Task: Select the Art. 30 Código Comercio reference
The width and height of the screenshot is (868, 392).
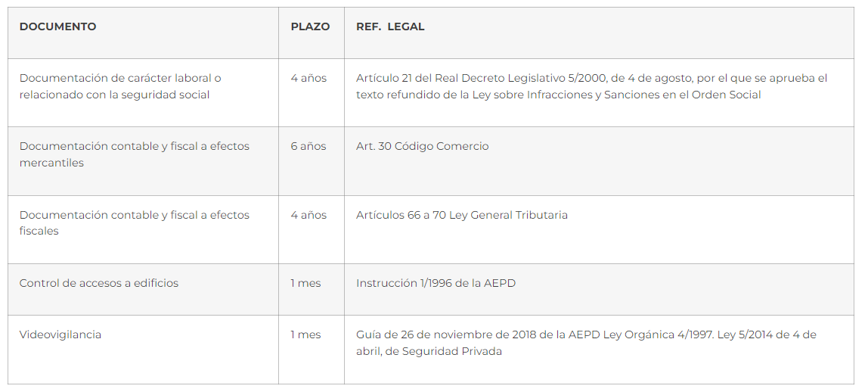Action: (x=423, y=146)
